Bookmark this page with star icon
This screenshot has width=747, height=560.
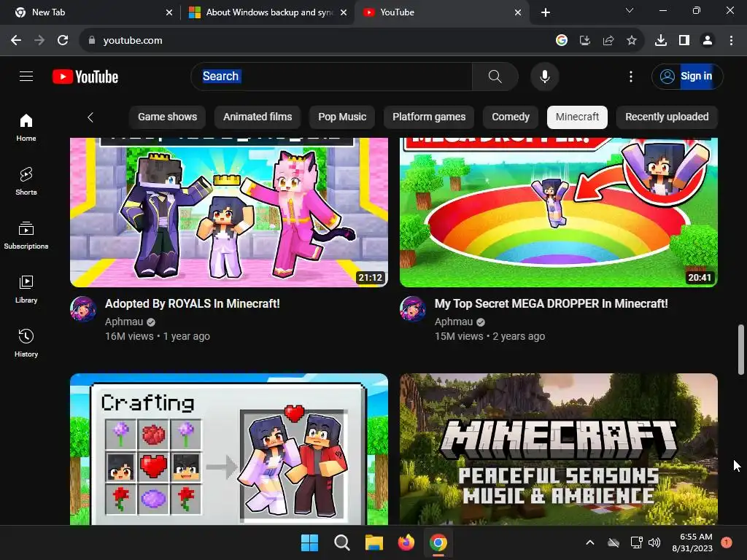[x=632, y=41]
